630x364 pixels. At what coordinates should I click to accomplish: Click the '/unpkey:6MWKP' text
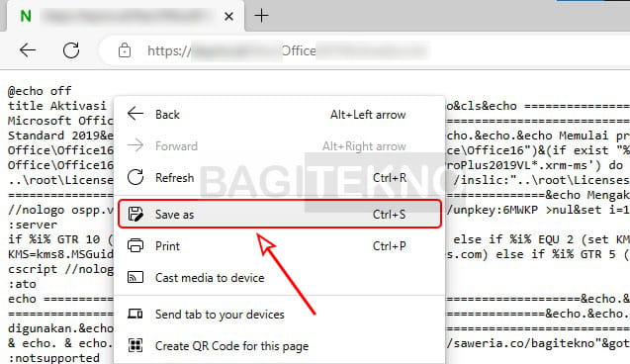[x=492, y=210]
